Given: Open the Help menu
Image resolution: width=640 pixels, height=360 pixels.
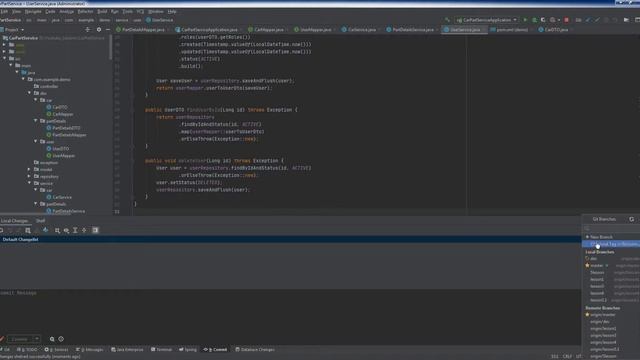Looking at the screenshot, I should click(x=172, y=11).
